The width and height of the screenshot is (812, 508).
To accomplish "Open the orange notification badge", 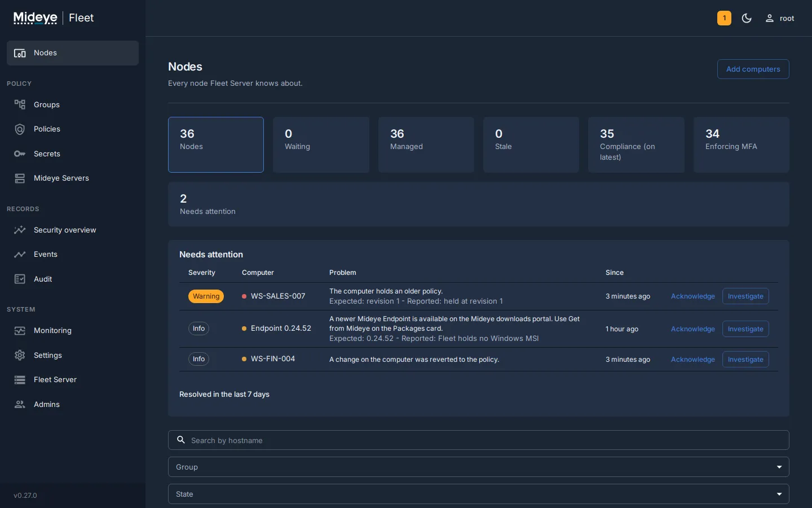I will 724,18.
